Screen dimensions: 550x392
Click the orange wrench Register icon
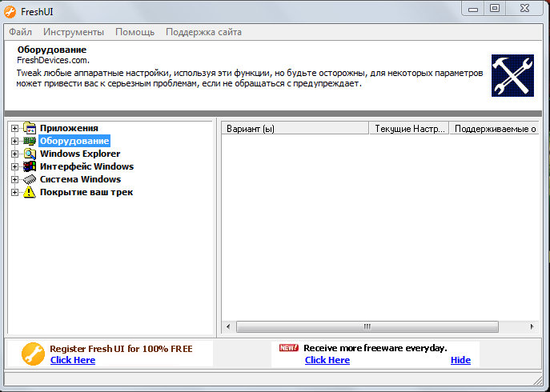33,354
